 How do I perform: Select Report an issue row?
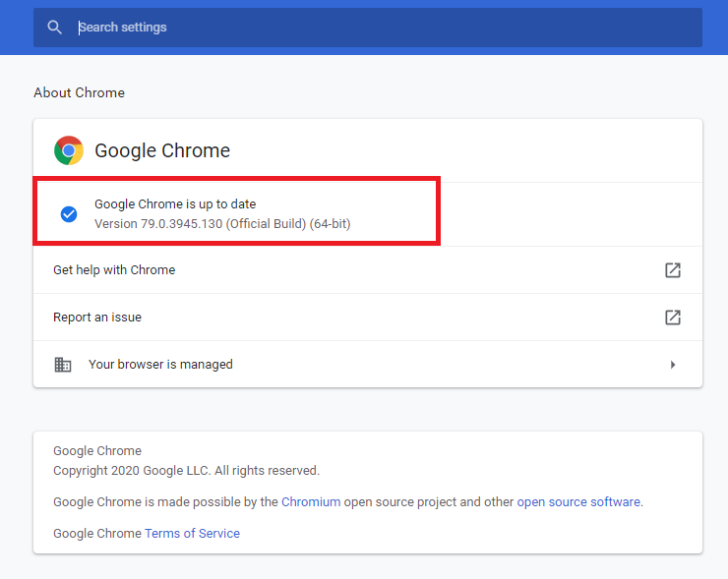point(368,318)
